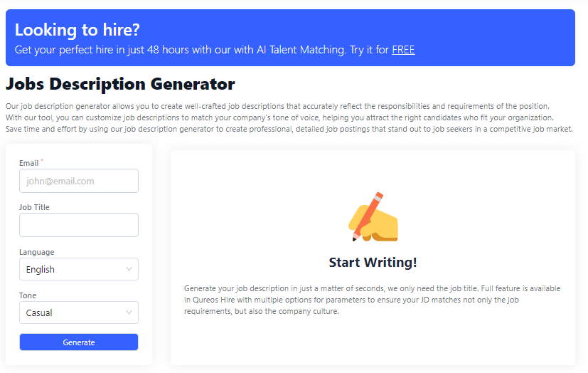This screenshot has height=373, width=588.
Task: Focus the Email input field
Action: pos(78,181)
